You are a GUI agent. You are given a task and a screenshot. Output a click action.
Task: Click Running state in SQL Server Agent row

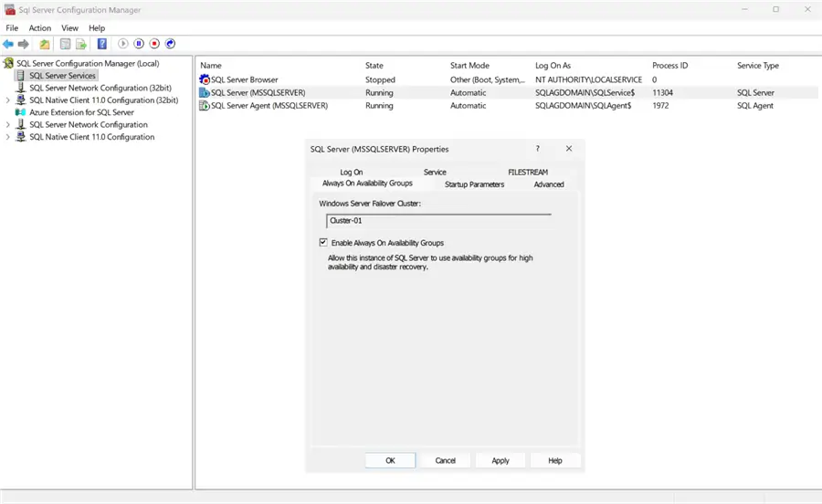(x=379, y=105)
